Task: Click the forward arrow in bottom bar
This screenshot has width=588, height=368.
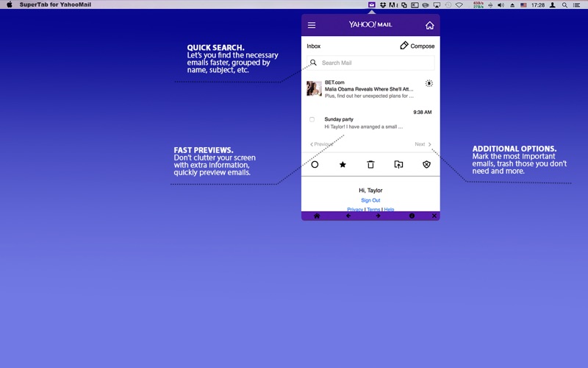Action: point(378,216)
